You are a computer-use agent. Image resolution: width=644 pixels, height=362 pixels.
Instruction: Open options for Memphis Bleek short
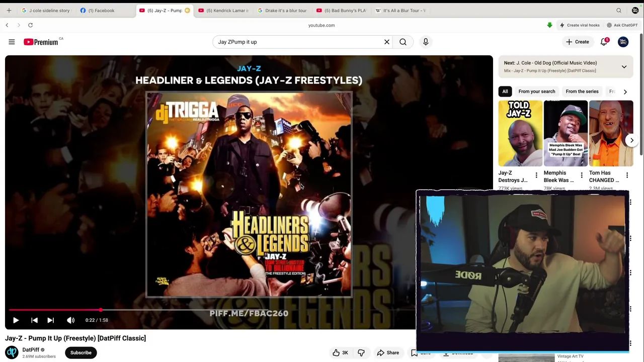(582, 175)
